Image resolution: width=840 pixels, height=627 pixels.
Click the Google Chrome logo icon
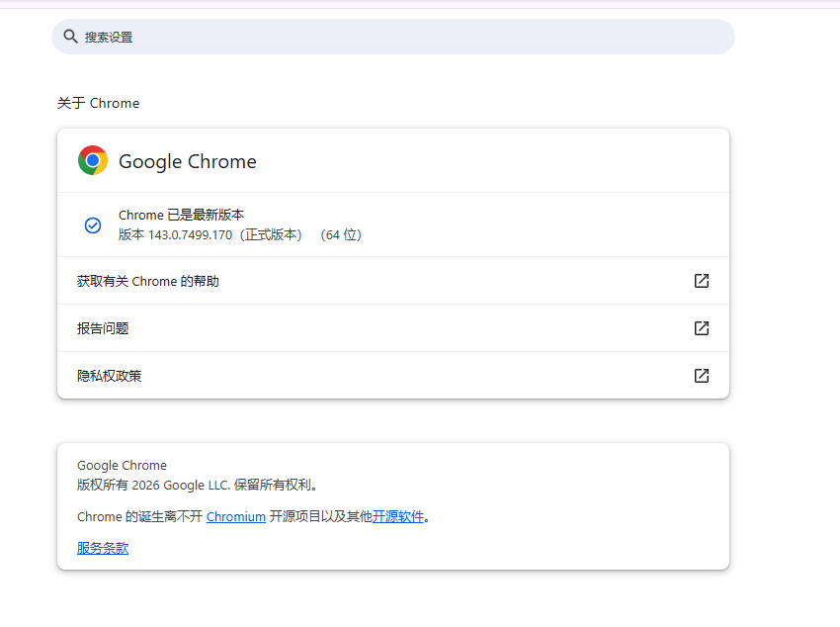point(93,160)
